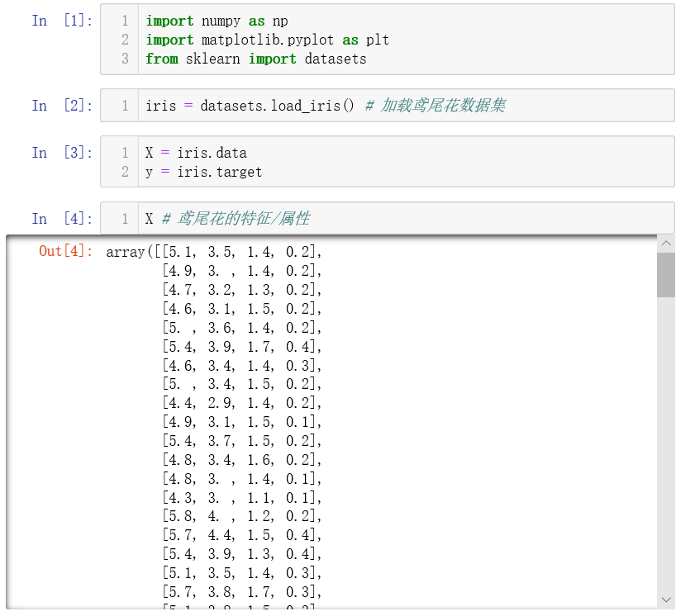Click code cell with 'import numpy as np'

pos(388,40)
